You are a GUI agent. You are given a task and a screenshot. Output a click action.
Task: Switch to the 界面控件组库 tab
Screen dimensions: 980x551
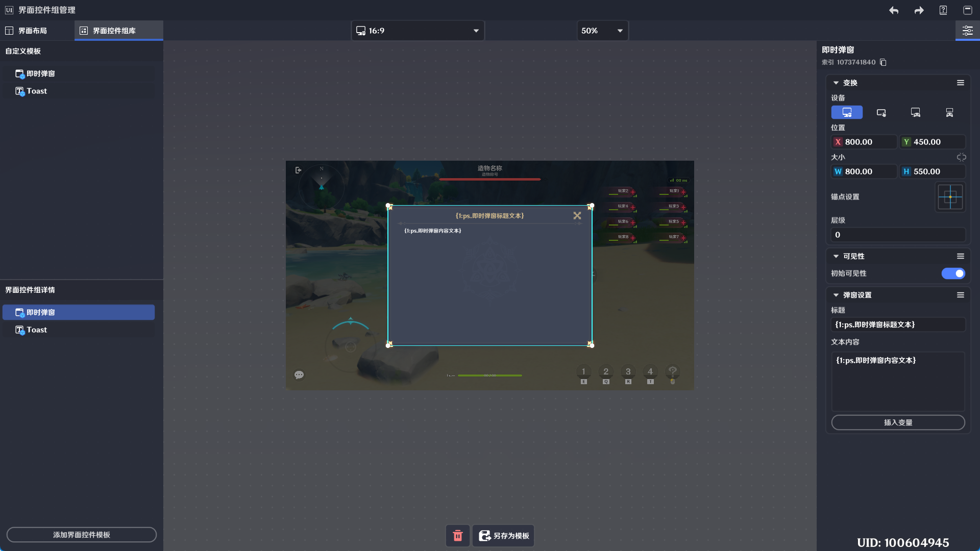(114, 31)
